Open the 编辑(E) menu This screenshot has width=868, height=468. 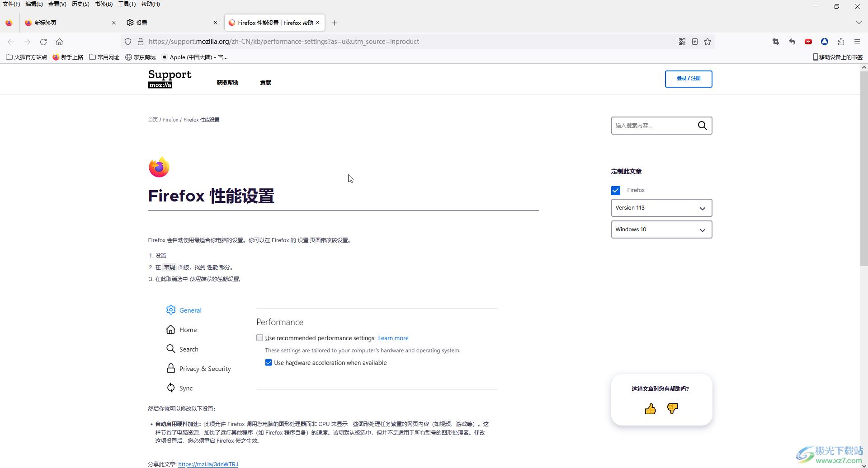point(34,4)
